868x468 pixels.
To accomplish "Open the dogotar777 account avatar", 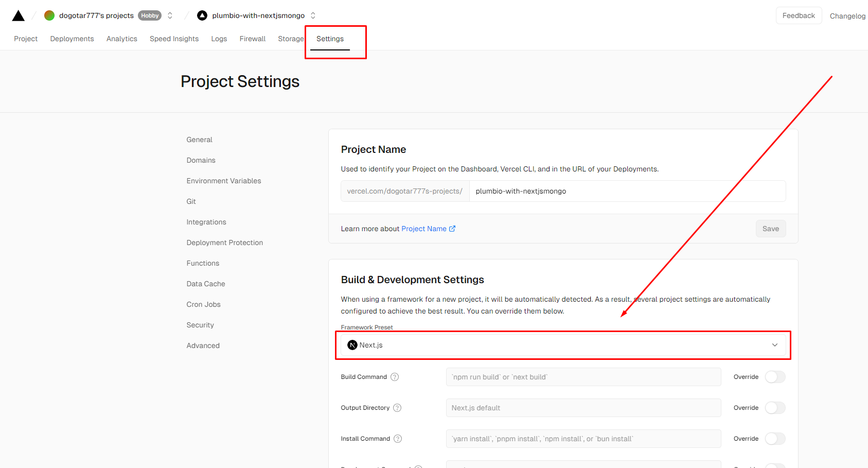I will point(49,15).
